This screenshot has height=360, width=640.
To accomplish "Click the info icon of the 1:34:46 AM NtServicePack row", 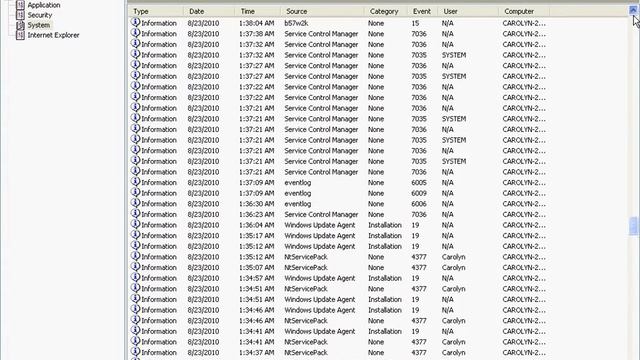I will point(135,320).
